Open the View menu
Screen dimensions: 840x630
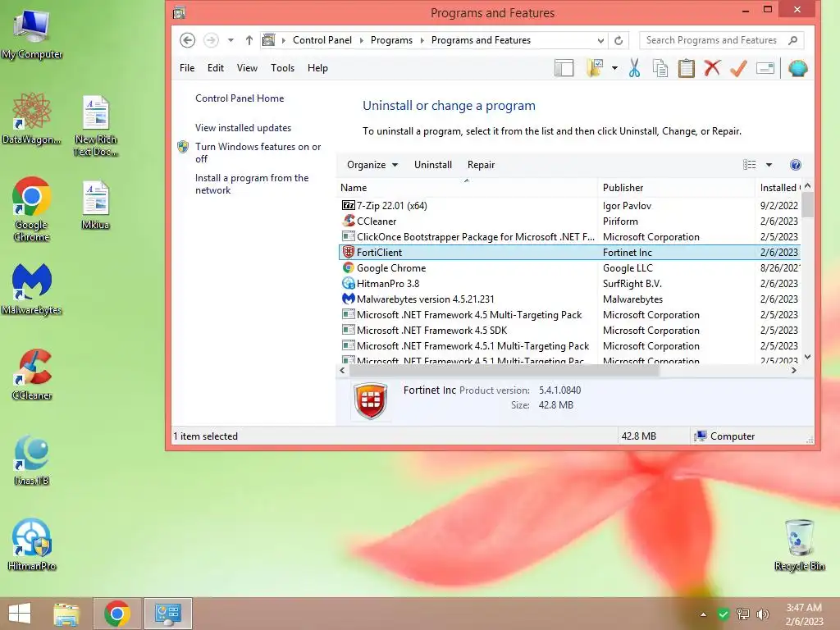(x=247, y=68)
